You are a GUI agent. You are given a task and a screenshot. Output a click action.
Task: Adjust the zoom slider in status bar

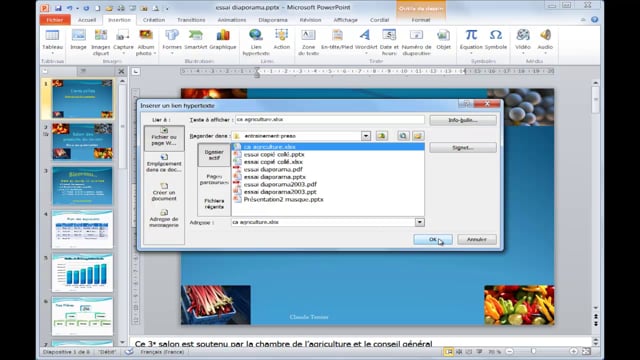[533, 351]
